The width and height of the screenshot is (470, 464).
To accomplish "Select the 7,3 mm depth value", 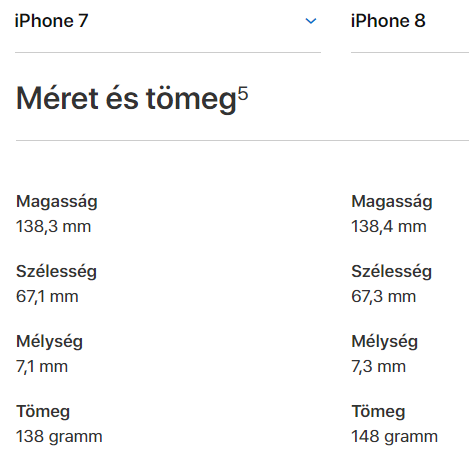I will [379, 367].
